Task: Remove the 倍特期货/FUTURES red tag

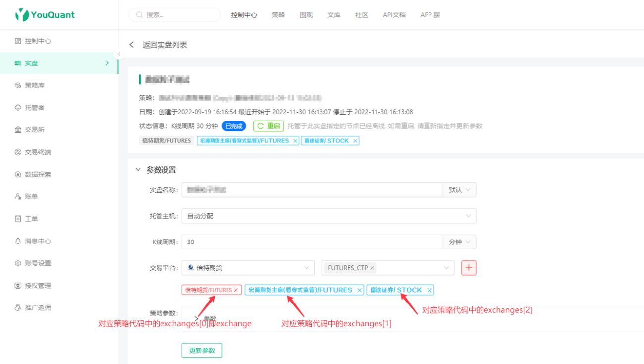Action: 236,290
